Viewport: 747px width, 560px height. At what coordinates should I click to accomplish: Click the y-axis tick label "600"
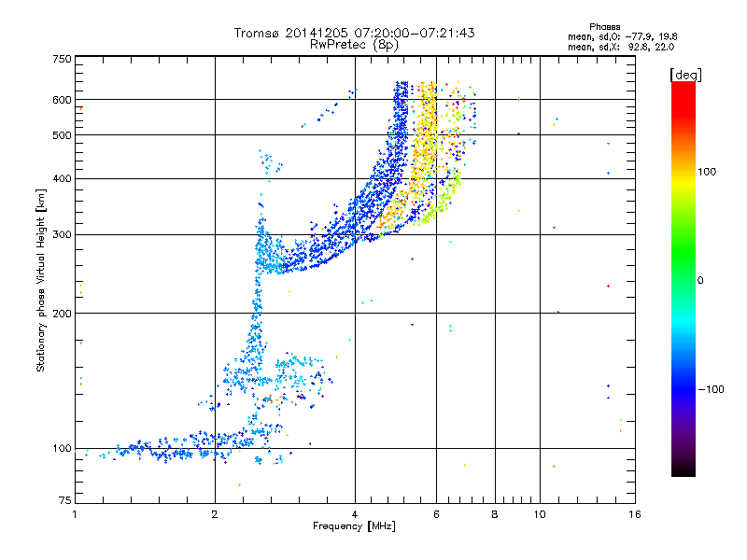[x=62, y=100]
